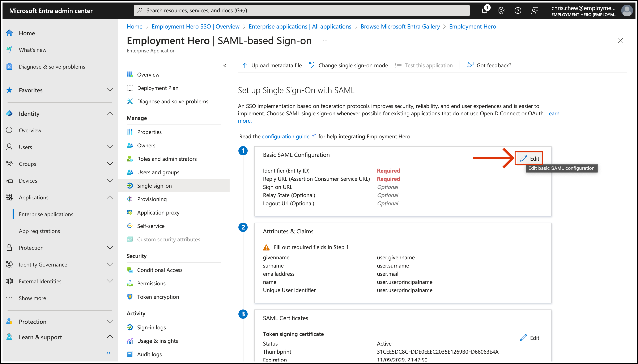
Task: Click the search resources input field
Action: click(302, 10)
